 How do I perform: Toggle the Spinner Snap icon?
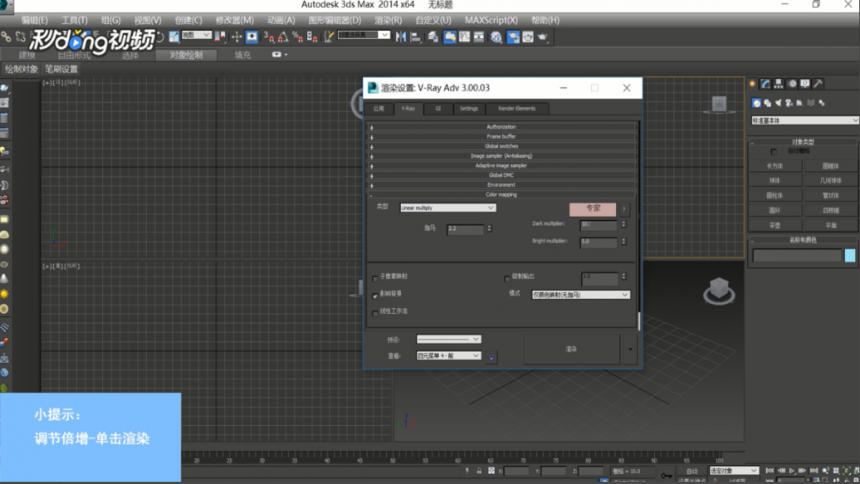(x=312, y=37)
